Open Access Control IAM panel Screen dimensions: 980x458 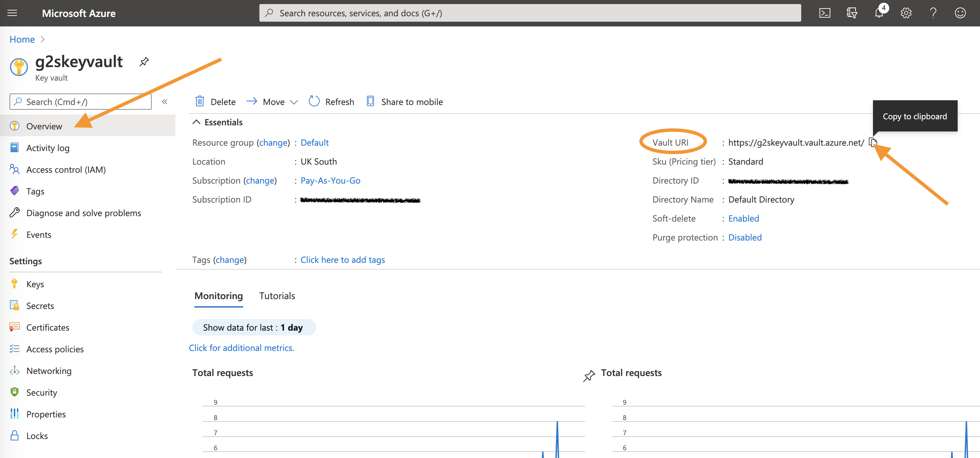point(66,169)
